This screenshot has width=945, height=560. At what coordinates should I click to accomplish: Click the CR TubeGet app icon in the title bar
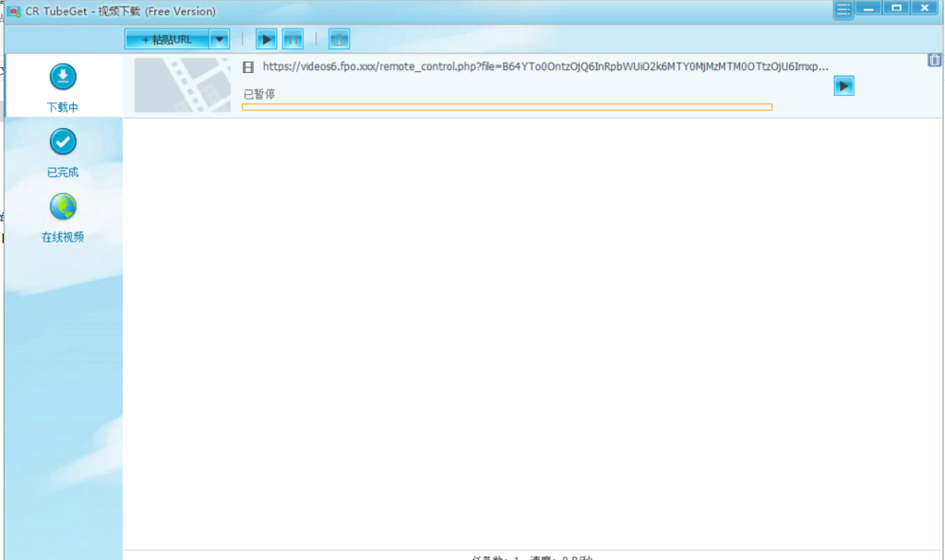(15, 11)
